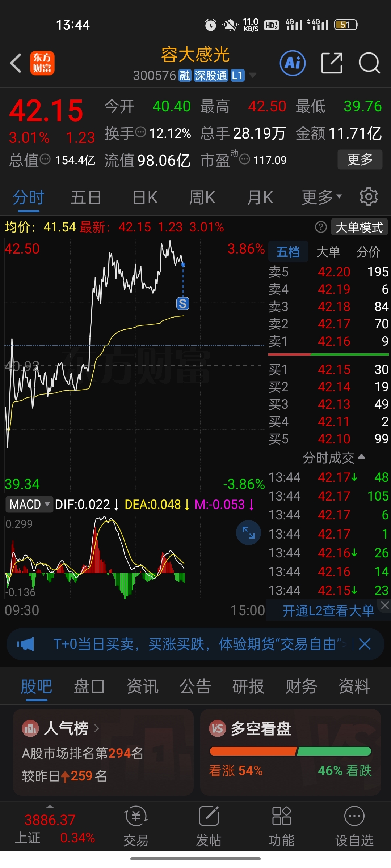Screen dimensions: 391x868
Task: Tap the 人气榜 ranking icon
Action: [x=30, y=728]
